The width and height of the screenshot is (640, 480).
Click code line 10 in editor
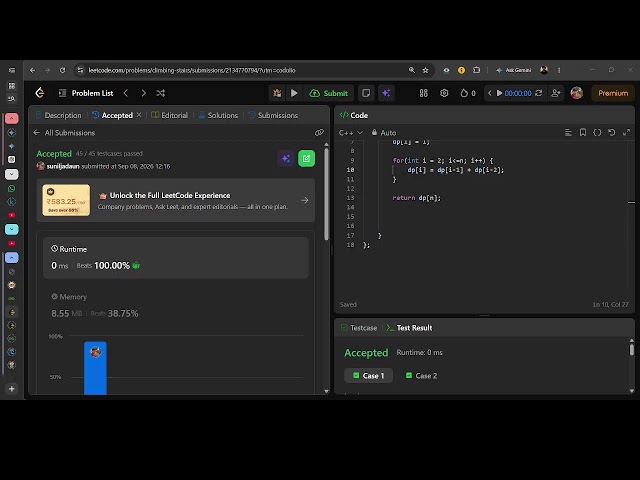click(456, 170)
